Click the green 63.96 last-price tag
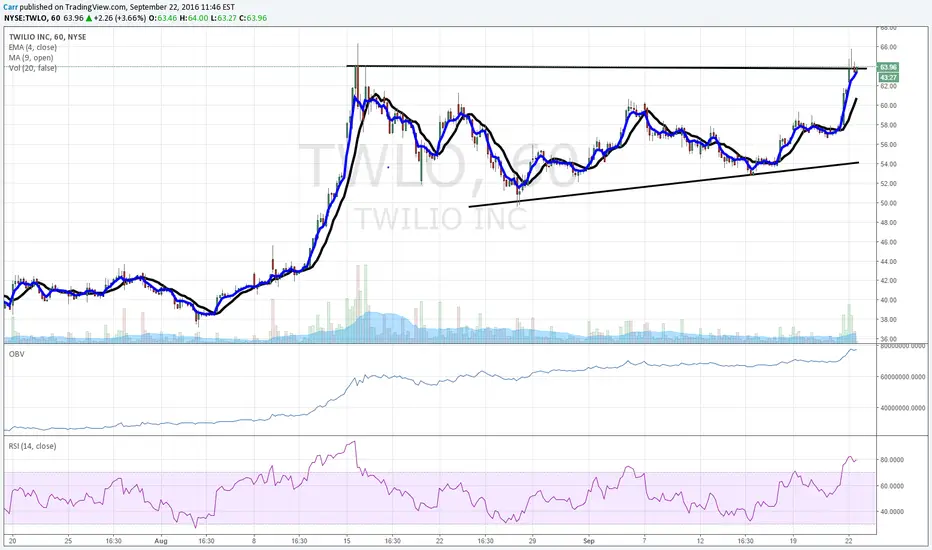This screenshot has width=932, height=550. click(888, 67)
